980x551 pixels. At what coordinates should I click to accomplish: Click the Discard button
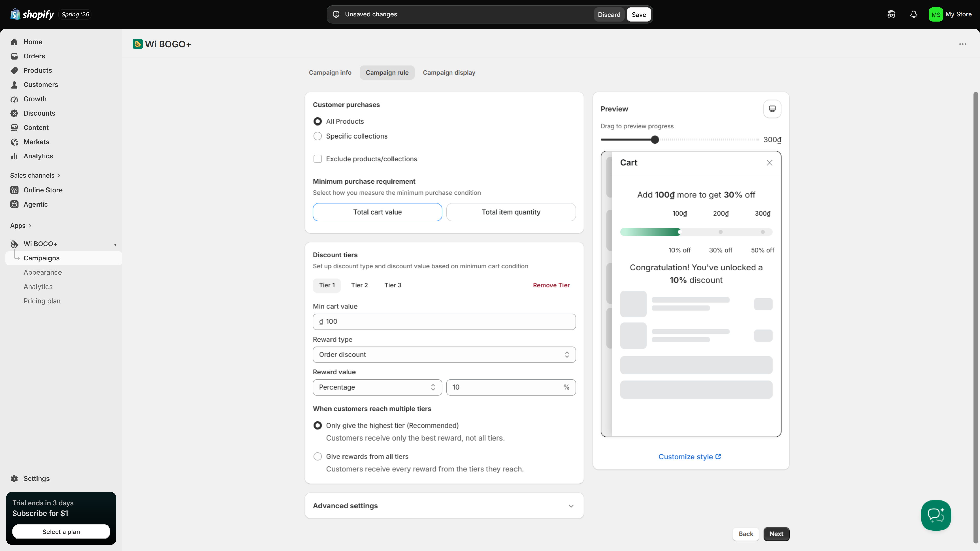[609, 15]
